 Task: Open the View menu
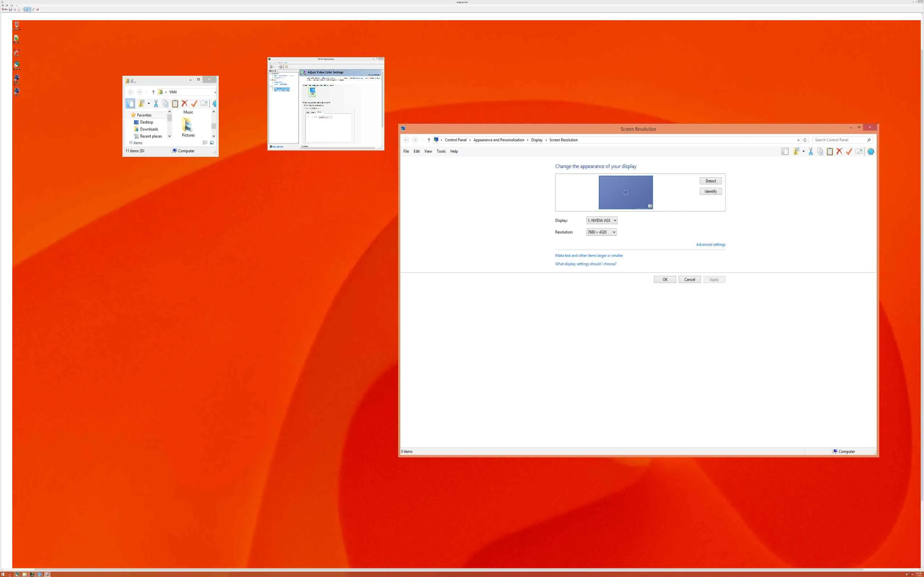pos(428,151)
